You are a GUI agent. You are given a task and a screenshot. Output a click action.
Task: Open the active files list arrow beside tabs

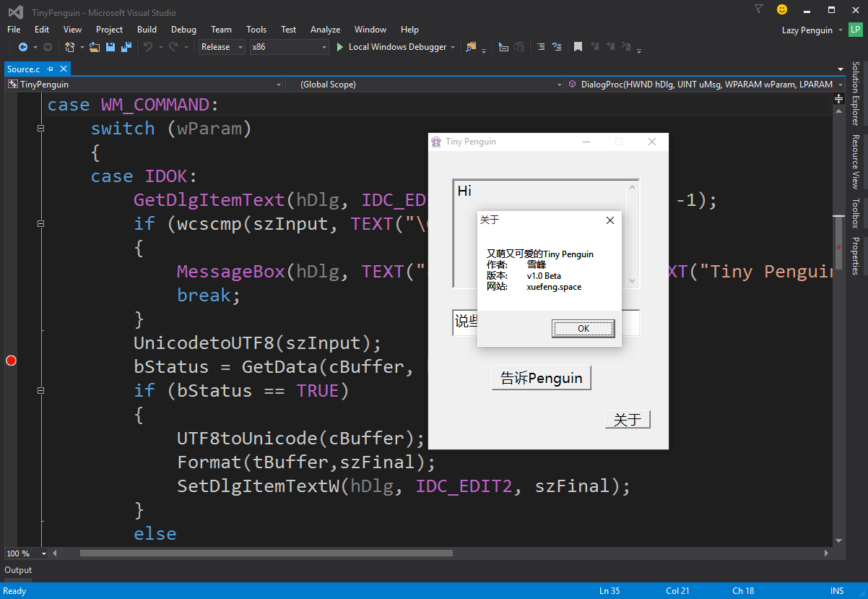coord(841,69)
